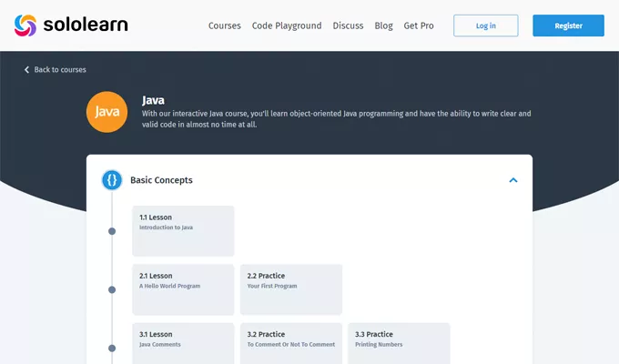Click the Java course description paragraph
The width and height of the screenshot is (619, 364).
click(336, 119)
